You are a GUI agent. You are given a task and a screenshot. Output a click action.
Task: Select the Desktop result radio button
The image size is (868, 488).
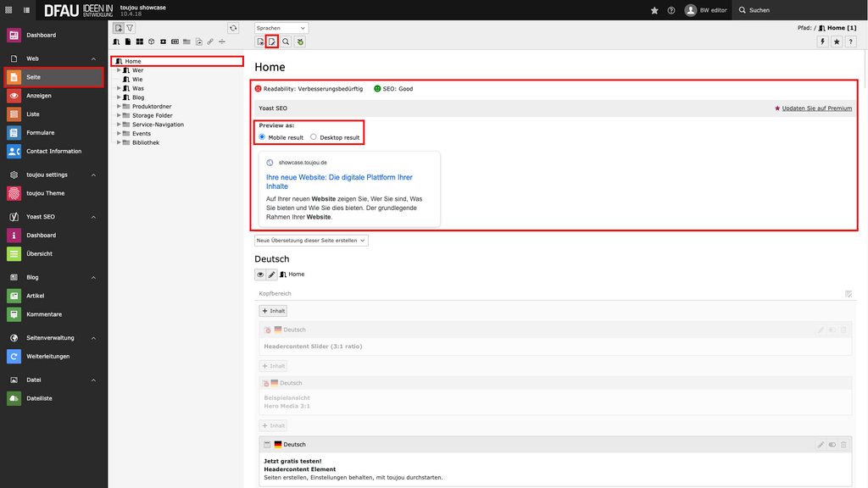coord(314,136)
